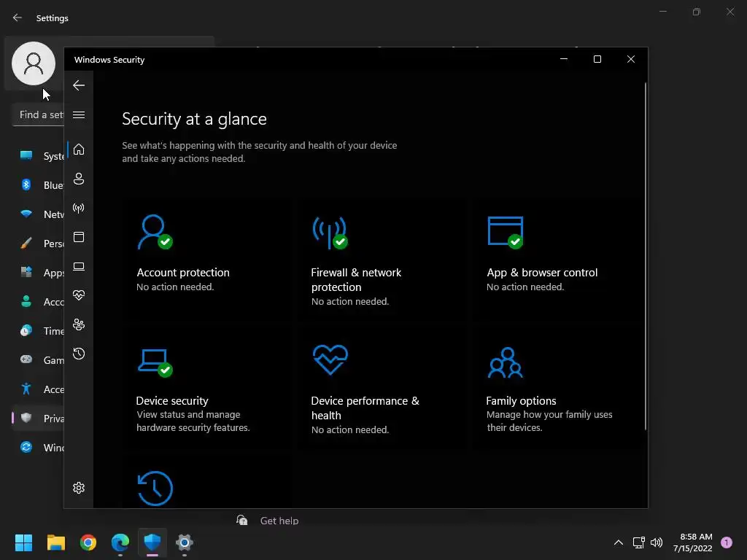Select System in Settings sidebar
This screenshot has width=747, height=560.
[38, 156]
